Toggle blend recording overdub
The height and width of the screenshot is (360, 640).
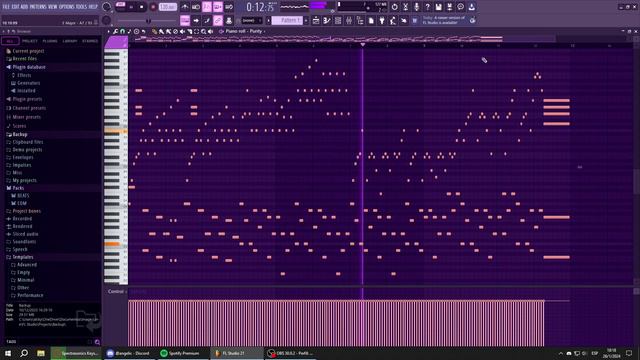tap(218, 7)
